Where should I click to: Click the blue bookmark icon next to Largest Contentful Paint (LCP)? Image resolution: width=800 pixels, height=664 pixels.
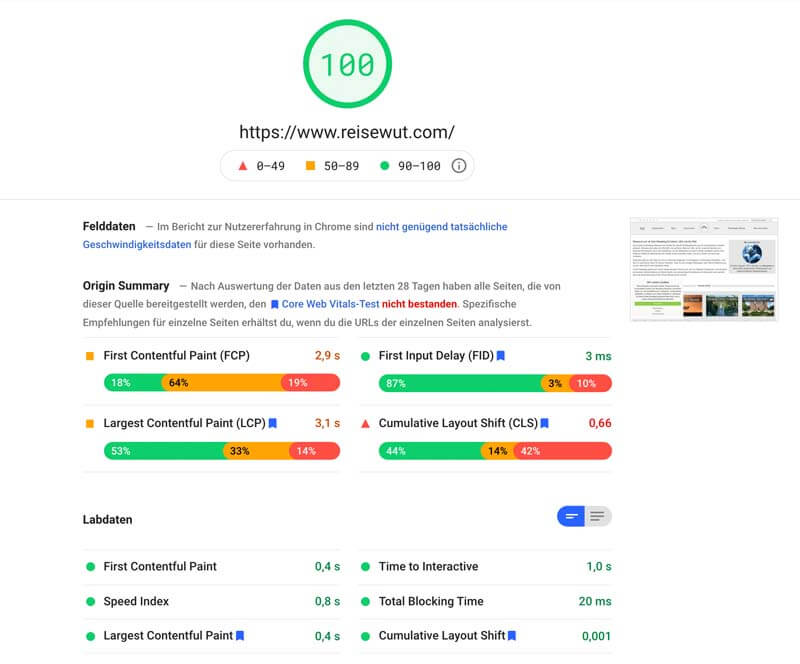coord(272,423)
